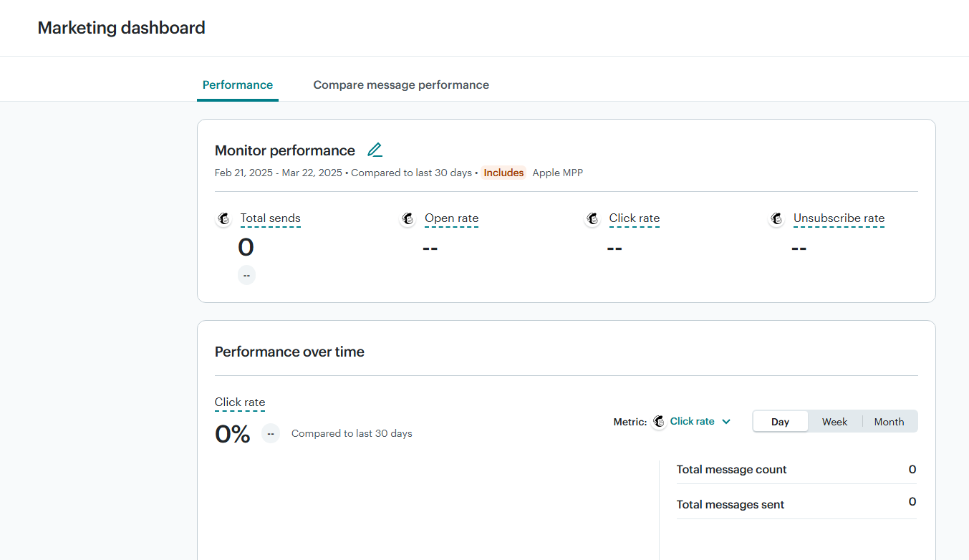Select the Day time grouping
The height and width of the screenshot is (560, 969).
click(x=780, y=422)
